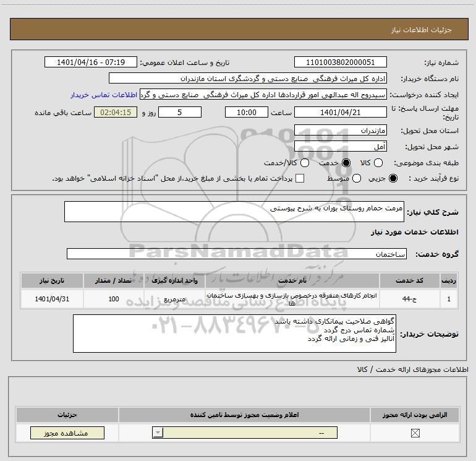
Task: Click the اطلاعات خدمات مورد نیاز heading
Action: (x=415, y=232)
